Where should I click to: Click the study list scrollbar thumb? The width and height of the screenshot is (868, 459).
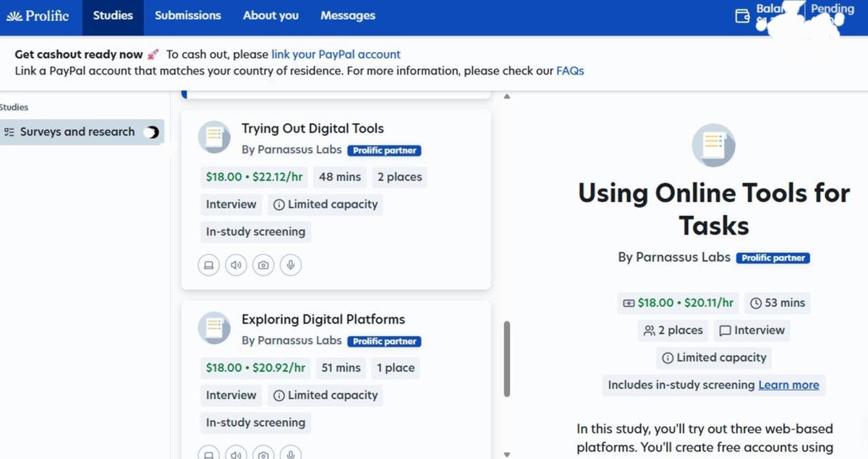pyautogui.click(x=506, y=358)
